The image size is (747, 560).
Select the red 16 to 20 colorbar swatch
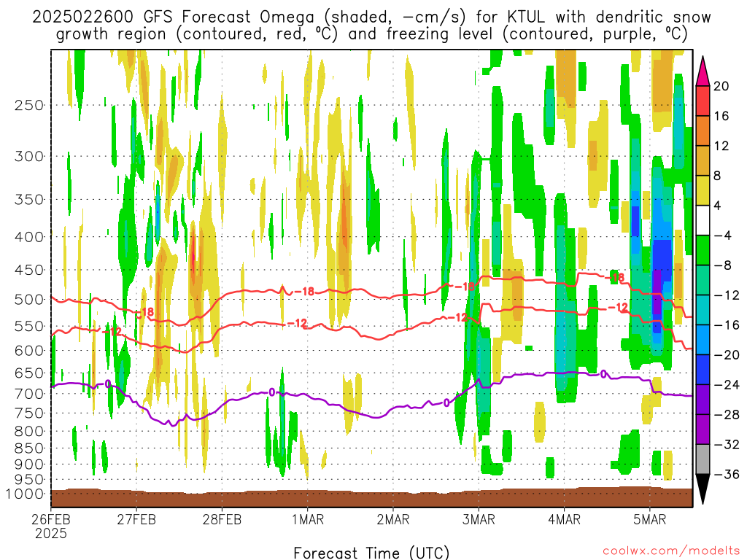point(703,101)
